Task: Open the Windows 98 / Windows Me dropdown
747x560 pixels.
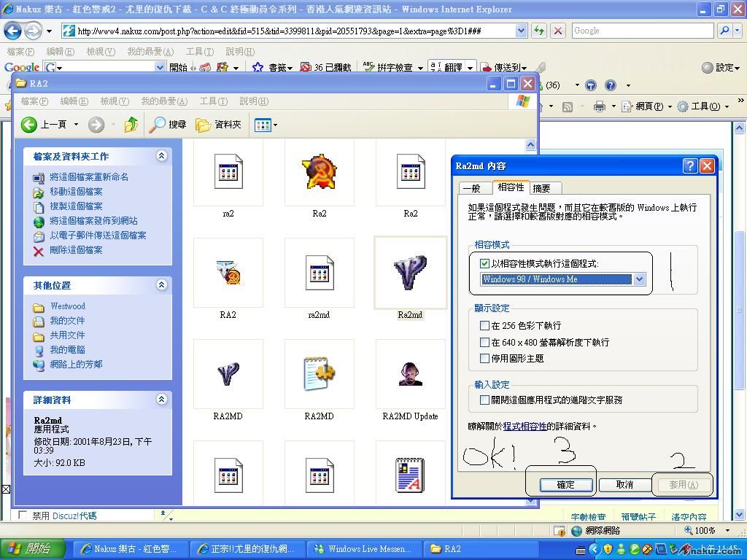Action: (640, 279)
